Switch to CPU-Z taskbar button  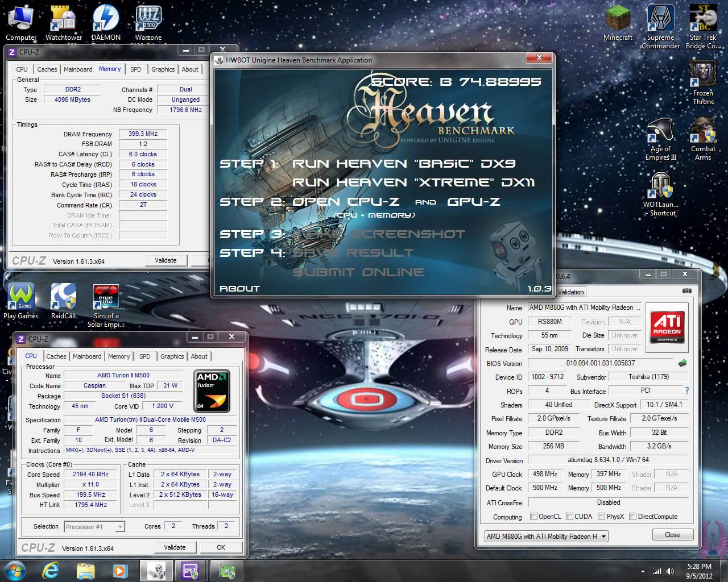click(191, 571)
